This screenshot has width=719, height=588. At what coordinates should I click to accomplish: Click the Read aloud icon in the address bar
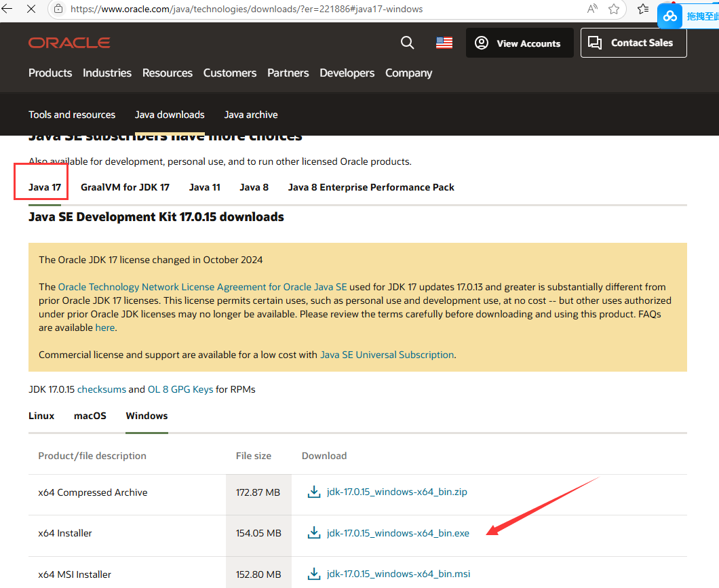[592, 9]
